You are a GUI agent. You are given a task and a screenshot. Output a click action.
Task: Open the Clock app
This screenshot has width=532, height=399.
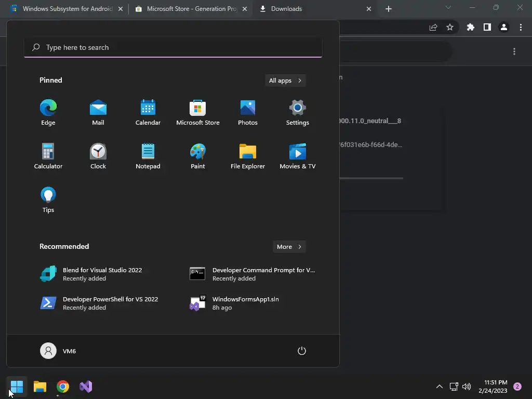point(98,156)
